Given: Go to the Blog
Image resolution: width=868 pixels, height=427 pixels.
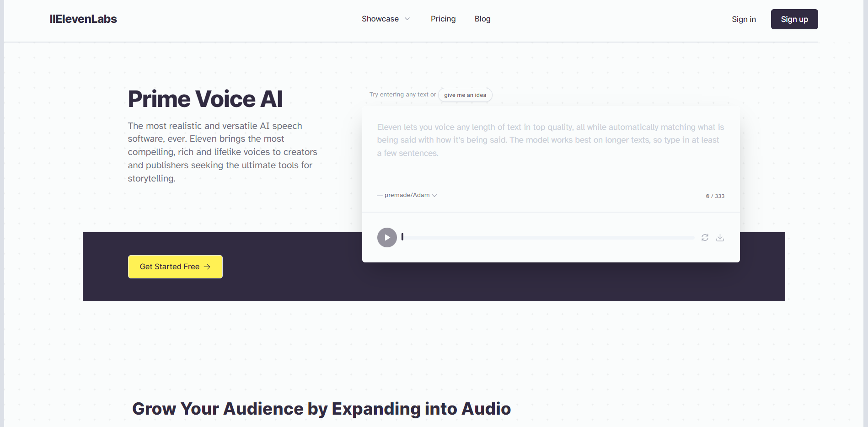Looking at the screenshot, I should 482,19.
